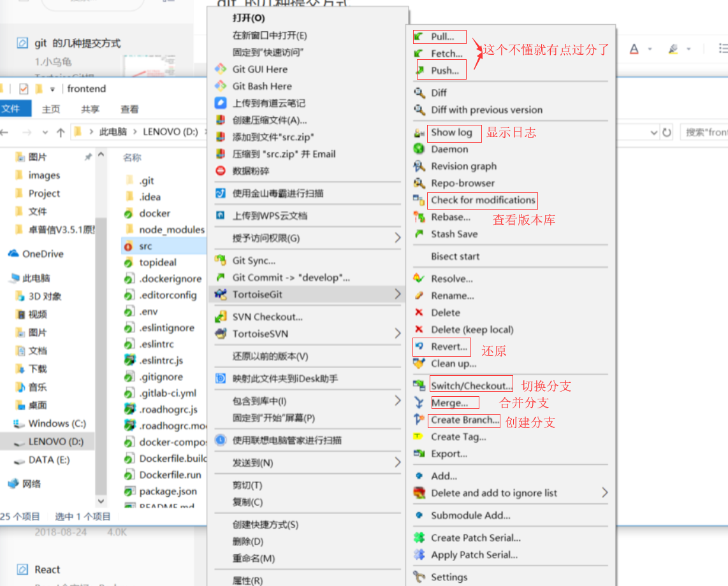Image resolution: width=728 pixels, height=586 pixels.
Task: Click the red X icon beside Delete (keep local)
Action: tap(419, 329)
